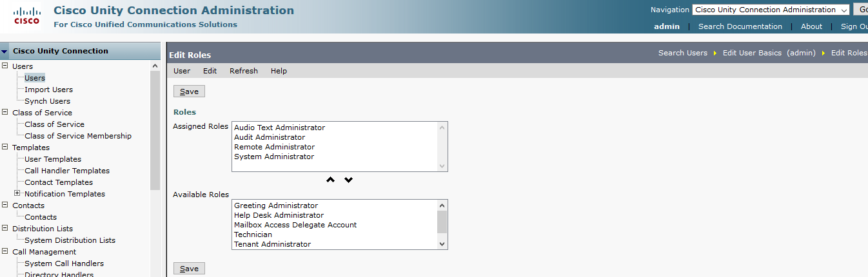Image resolution: width=868 pixels, height=277 pixels.
Task: Collapse the Call Management tree node
Action: tap(5, 251)
